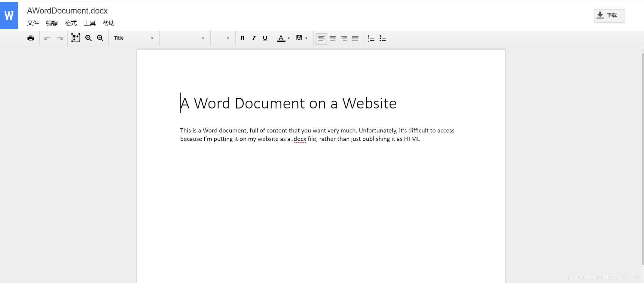Align text left
The width and height of the screenshot is (644, 283).
[321, 38]
